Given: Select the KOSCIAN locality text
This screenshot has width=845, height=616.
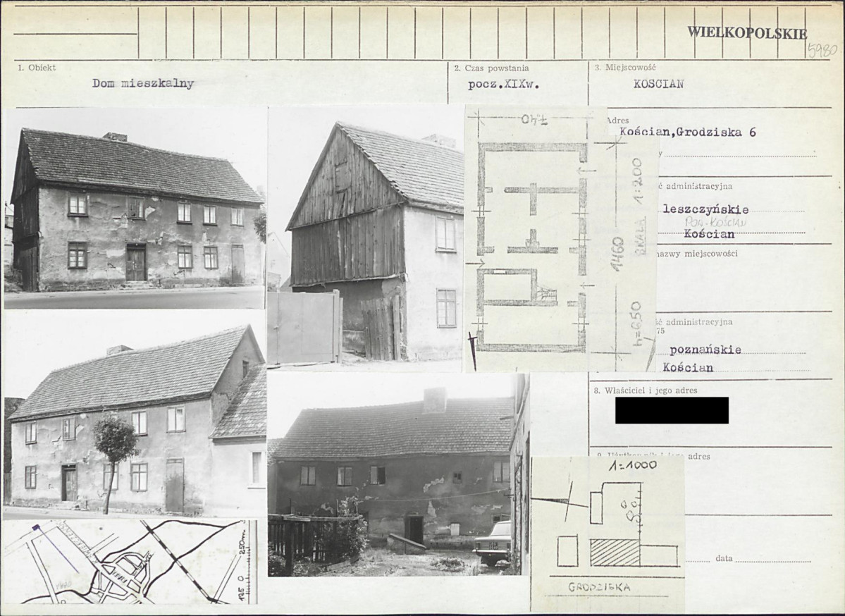Looking at the screenshot, I should point(658,84).
